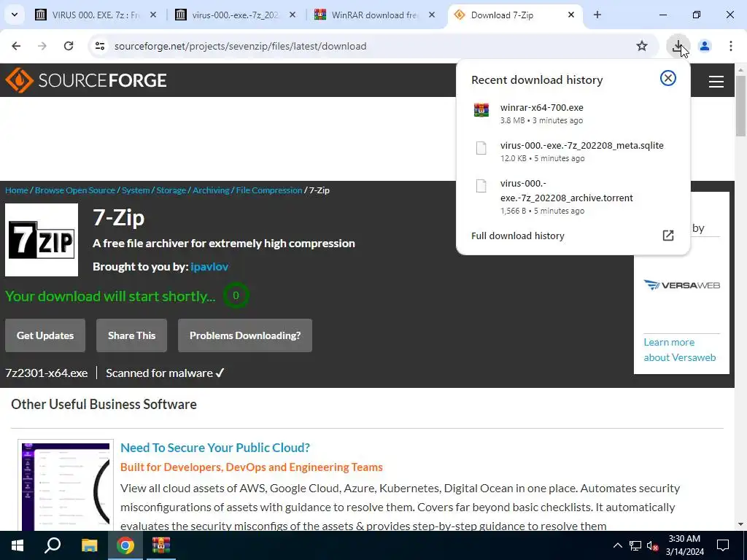Open virus-000.-exe.-7z_202208_meta.sqlite download entry
The image size is (747, 560).
pyautogui.click(x=573, y=152)
